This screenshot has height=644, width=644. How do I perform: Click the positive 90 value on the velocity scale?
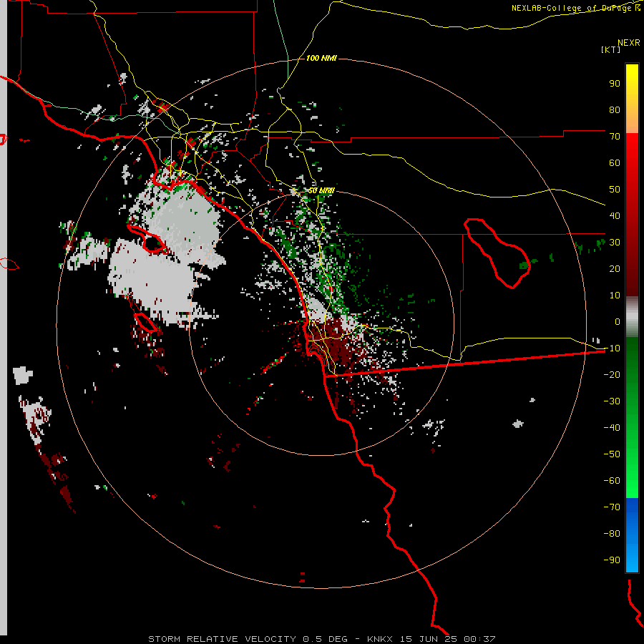(x=615, y=84)
